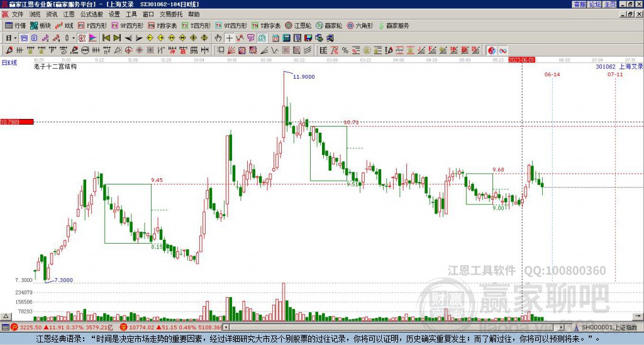
Task: Click the 10.7989 price label
Action: tap(17, 122)
